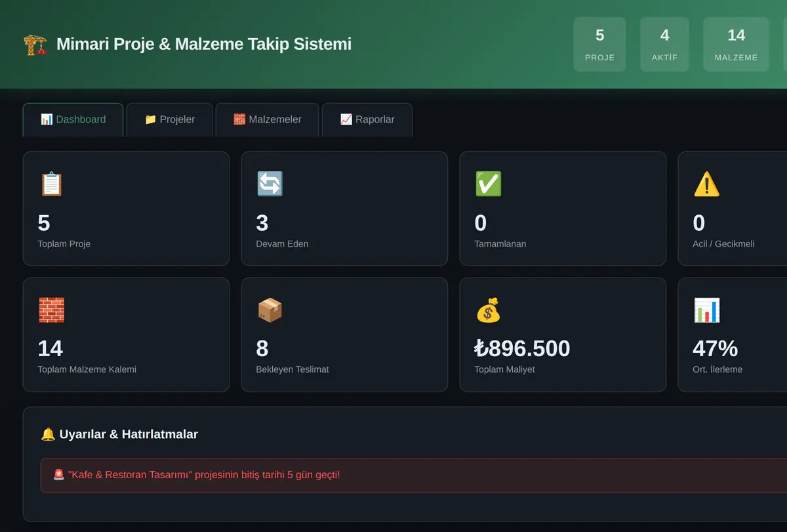Open the Dashboard tab
The height and width of the screenshot is (532, 787).
73,119
